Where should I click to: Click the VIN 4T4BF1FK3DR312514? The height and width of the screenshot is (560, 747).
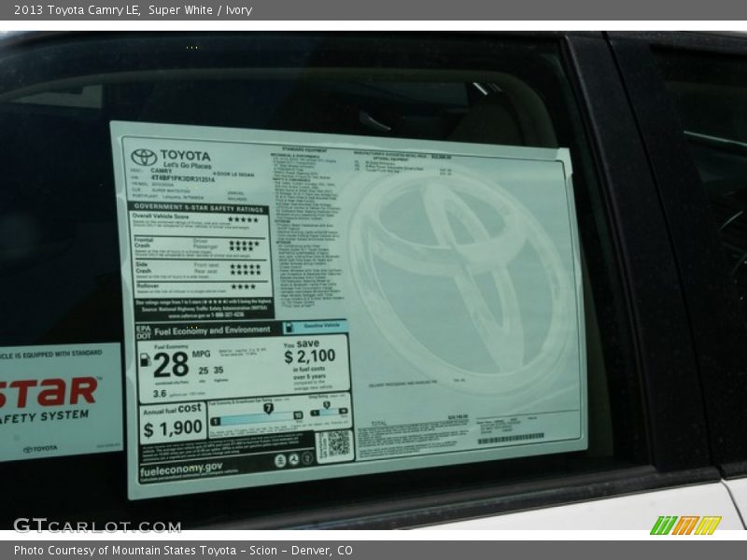click(x=183, y=178)
